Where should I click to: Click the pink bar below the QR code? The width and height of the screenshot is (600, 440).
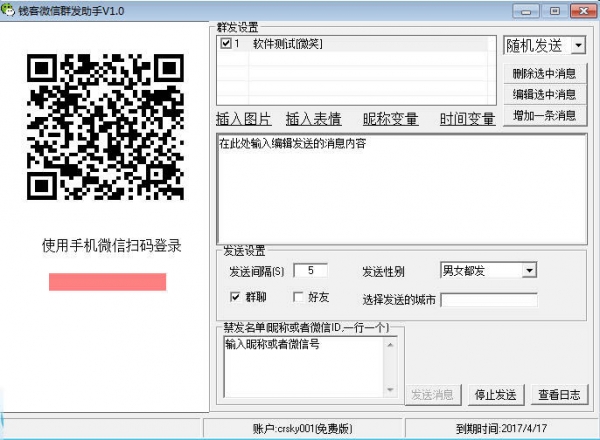[108, 282]
